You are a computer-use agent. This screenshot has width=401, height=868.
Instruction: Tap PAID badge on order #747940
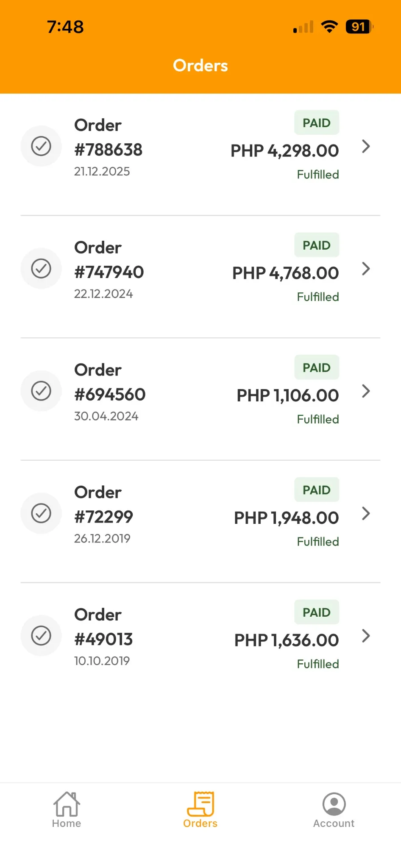click(317, 245)
